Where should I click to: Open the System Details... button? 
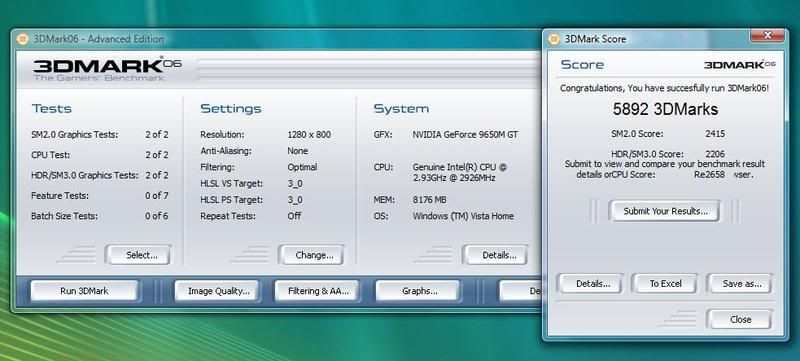[495, 255]
